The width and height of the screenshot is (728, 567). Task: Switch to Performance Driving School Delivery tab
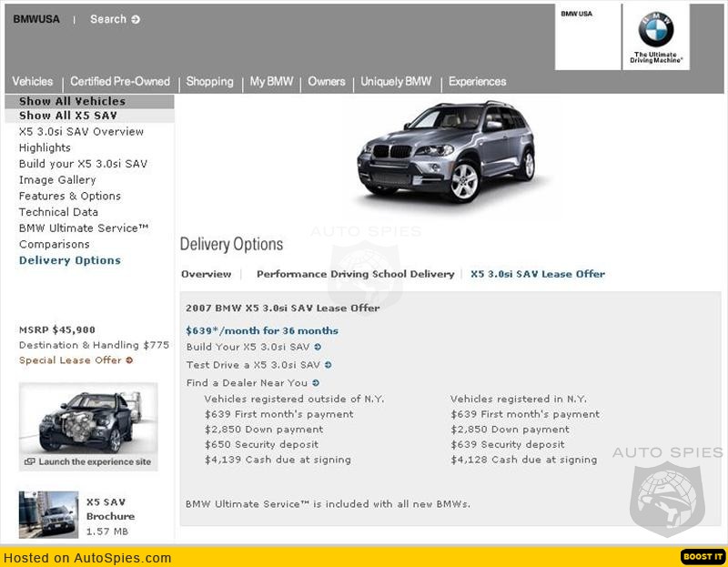(x=355, y=274)
